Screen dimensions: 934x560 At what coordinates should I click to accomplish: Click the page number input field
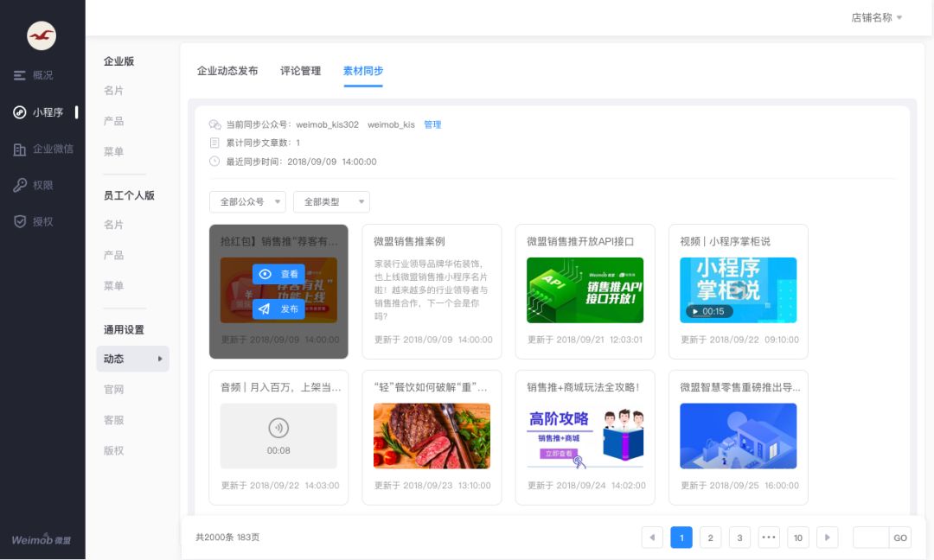point(871,538)
